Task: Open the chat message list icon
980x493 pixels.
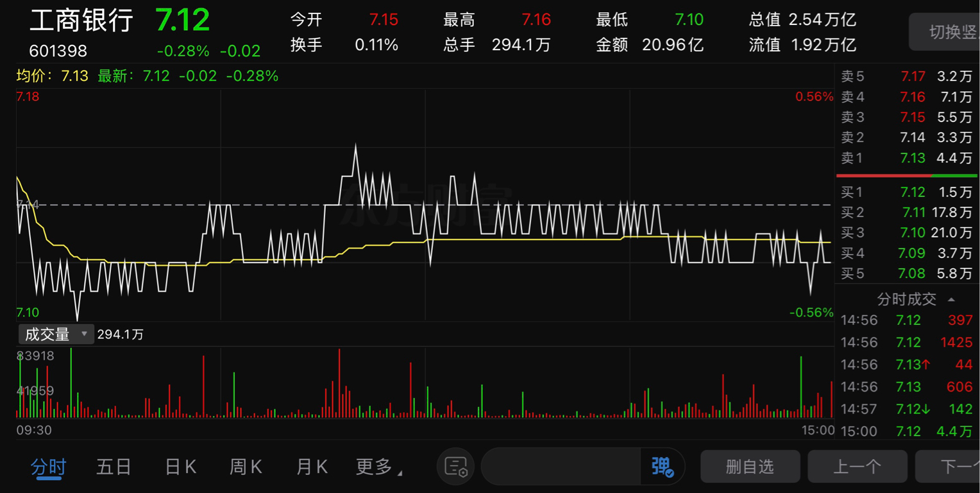Action: (x=456, y=466)
